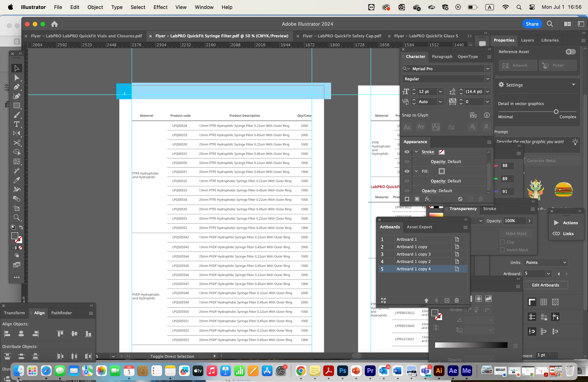Toggle the Reference Asset switch
Viewport: 588px width, 382px height.
(x=570, y=52)
